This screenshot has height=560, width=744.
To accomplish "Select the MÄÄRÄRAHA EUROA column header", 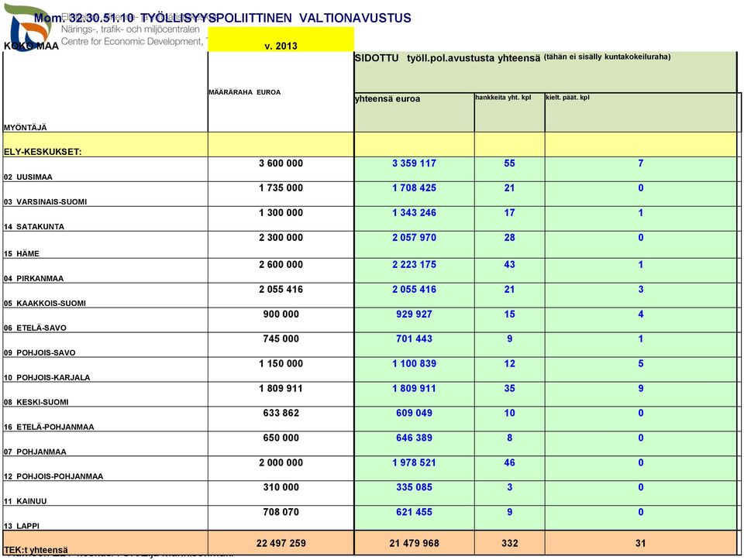I will coord(244,92).
